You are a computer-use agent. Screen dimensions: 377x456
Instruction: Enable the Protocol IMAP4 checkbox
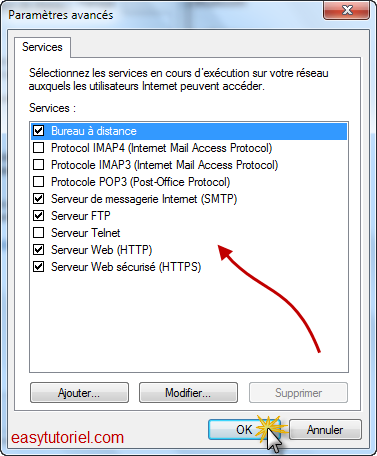coord(39,148)
